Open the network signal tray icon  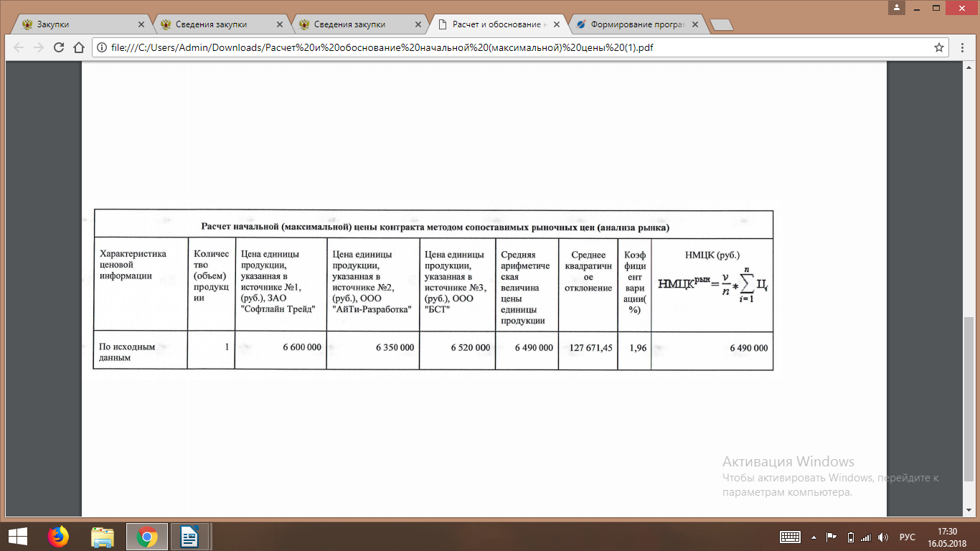pyautogui.click(x=866, y=537)
